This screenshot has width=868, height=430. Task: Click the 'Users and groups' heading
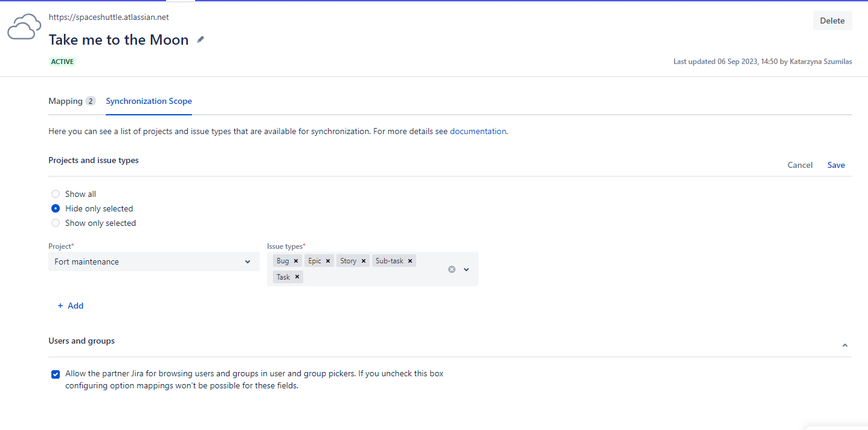tap(82, 341)
